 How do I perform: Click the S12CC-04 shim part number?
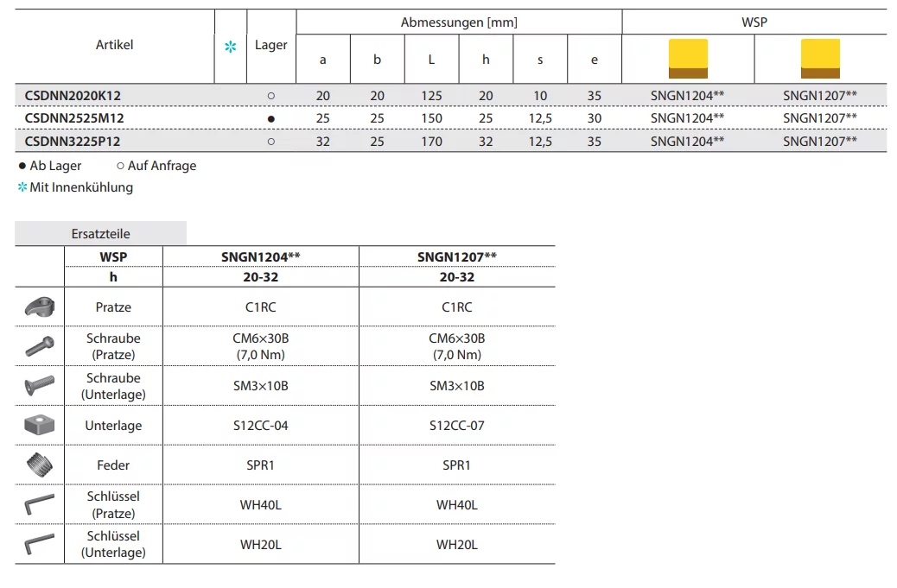pyautogui.click(x=260, y=426)
